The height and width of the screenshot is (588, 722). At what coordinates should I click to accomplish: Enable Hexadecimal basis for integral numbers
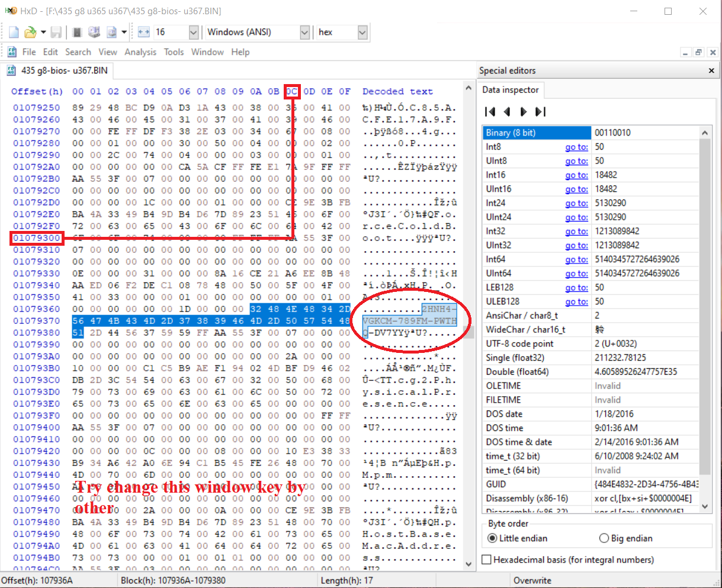pos(487,560)
